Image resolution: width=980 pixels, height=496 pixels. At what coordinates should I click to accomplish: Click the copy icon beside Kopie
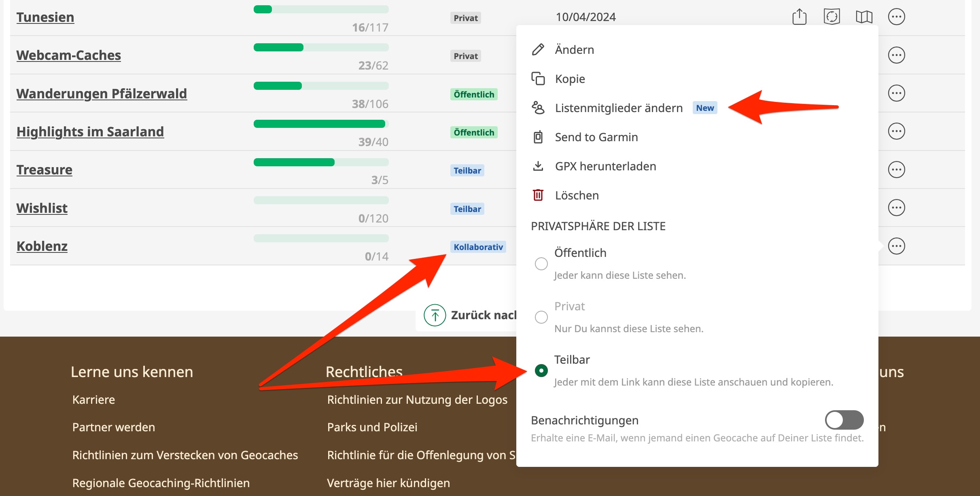point(538,78)
